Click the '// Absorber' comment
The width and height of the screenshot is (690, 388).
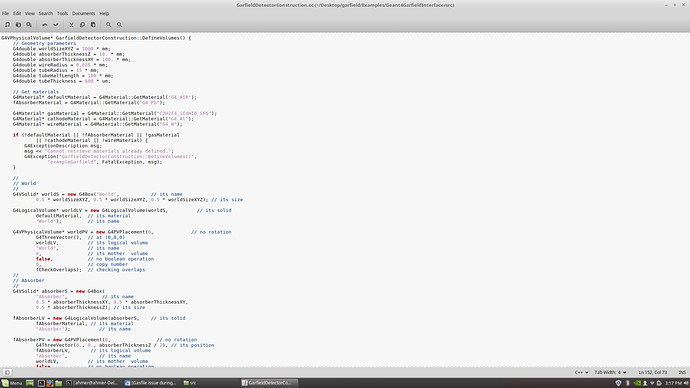point(29,280)
